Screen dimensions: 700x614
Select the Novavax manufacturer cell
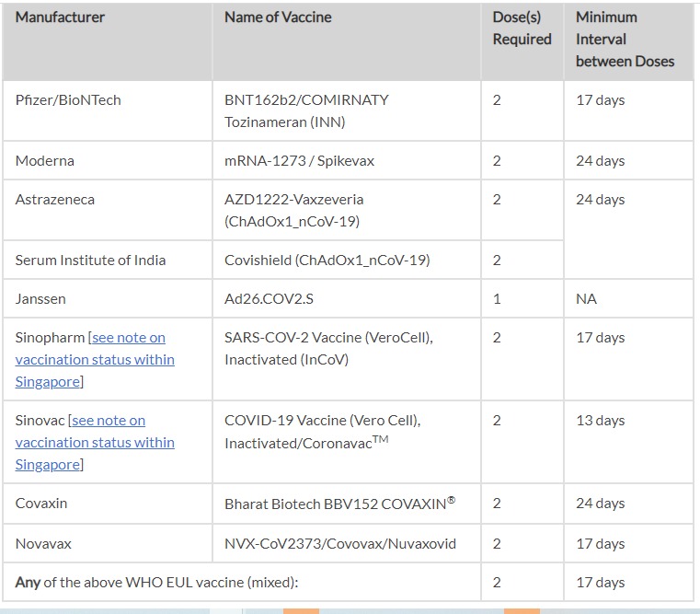click(44, 544)
